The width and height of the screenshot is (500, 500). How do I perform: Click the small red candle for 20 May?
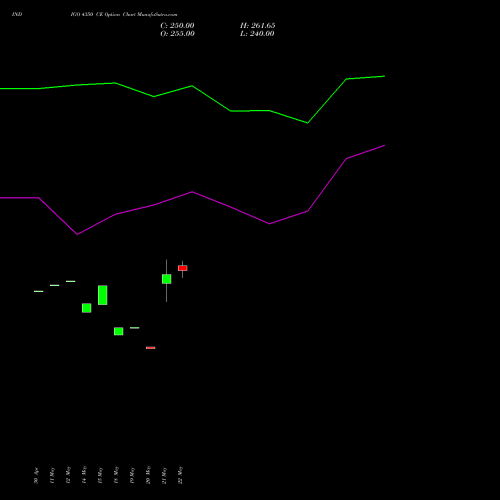151,348
